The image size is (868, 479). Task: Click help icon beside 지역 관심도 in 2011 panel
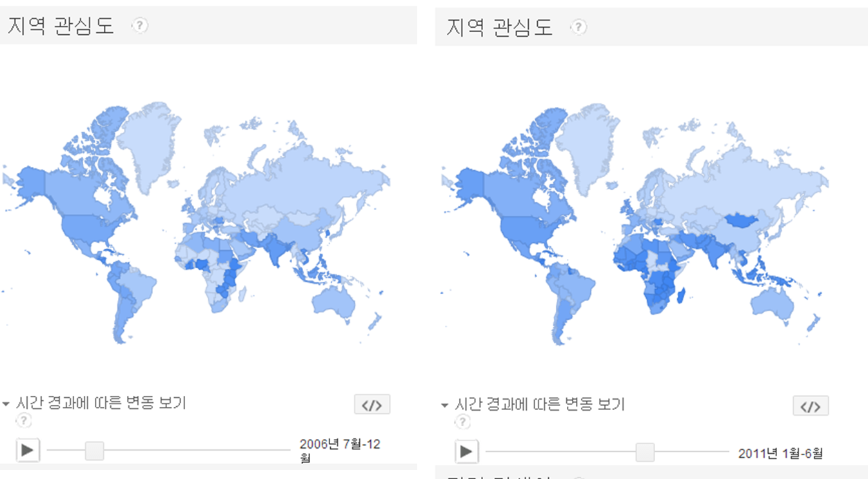(579, 27)
